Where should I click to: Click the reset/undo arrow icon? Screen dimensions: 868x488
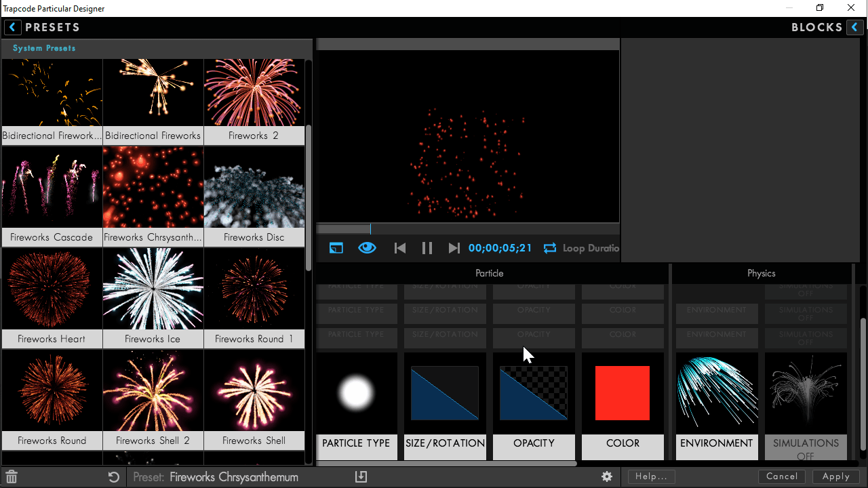point(114,477)
